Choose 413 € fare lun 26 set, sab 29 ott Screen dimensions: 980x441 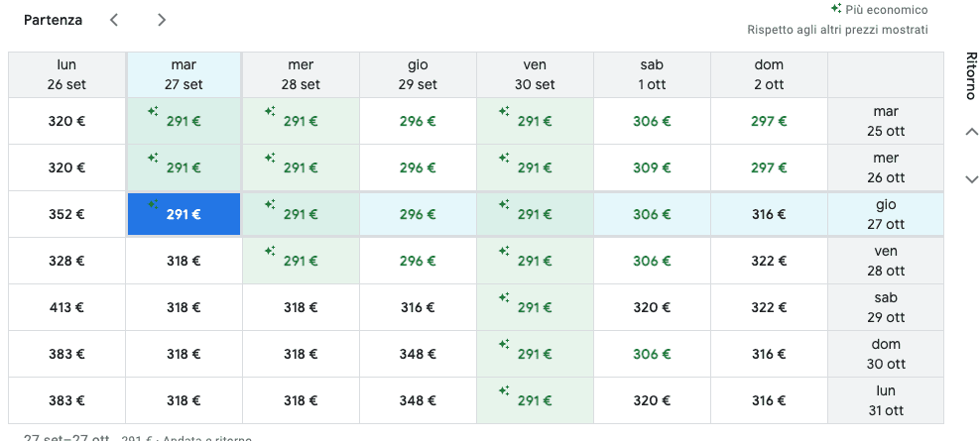click(x=66, y=307)
